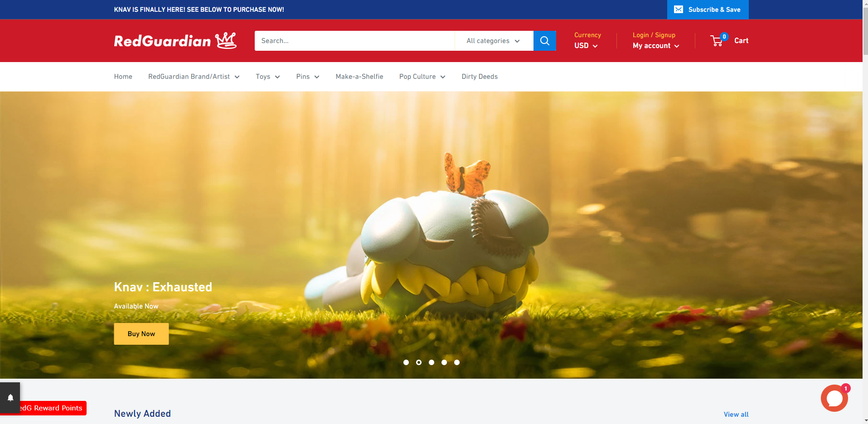
Task: Click the Login / Signup text
Action: click(654, 35)
